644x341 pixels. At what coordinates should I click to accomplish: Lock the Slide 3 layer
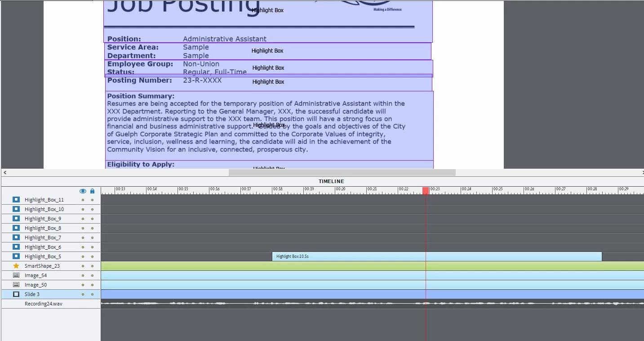click(x=92, y=294)
